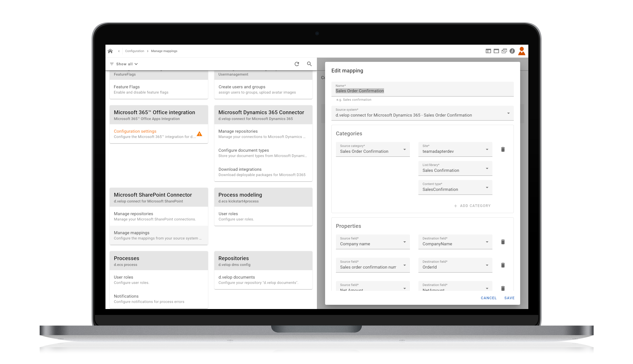
Task: Click the search magnifier icon
Action: click(309, 64)
